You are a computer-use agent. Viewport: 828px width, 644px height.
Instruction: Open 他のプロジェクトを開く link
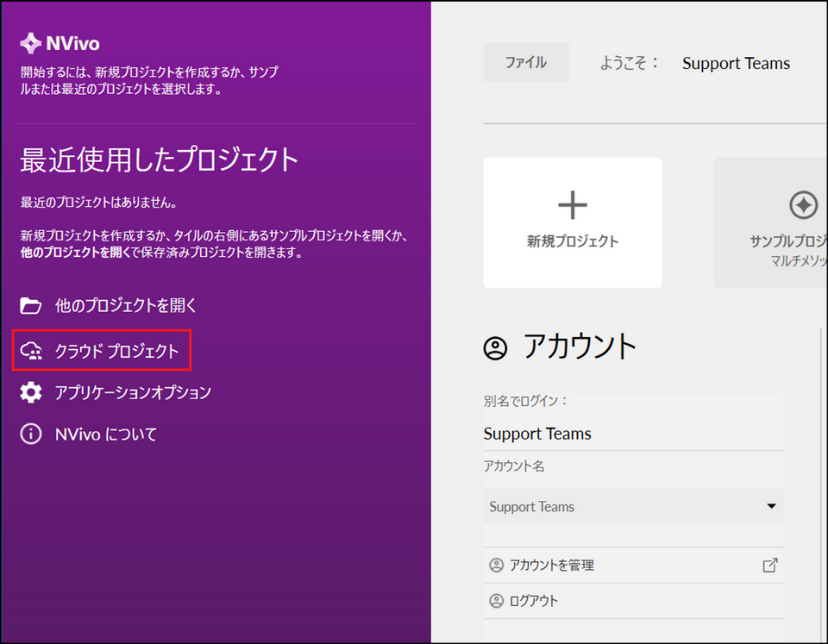pyautogui.click(x=127, y=305)
